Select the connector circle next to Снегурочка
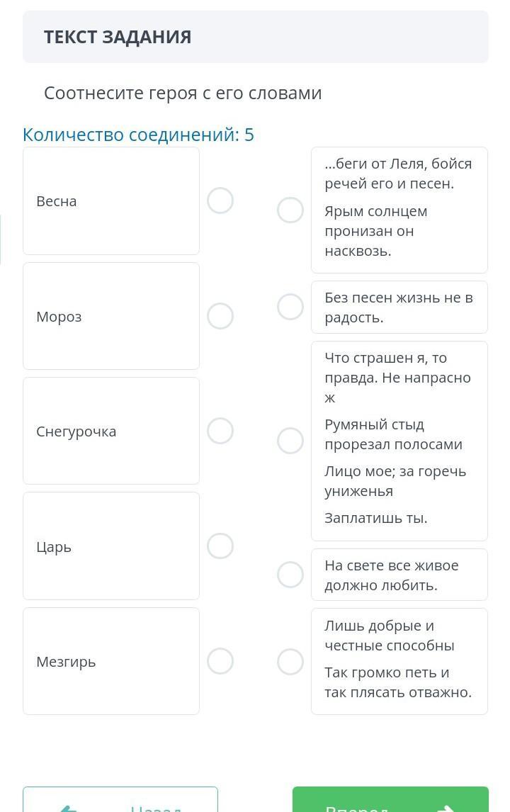This screenshot has height=812, width=510. coord(220,431)
